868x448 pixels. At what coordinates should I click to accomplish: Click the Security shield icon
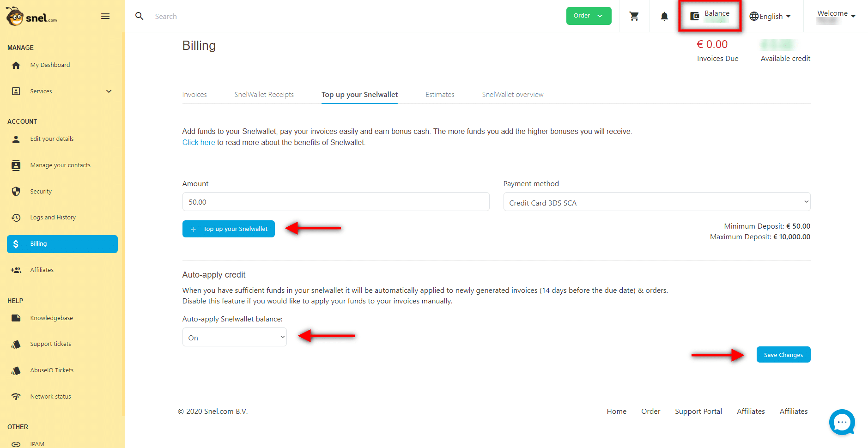point(16,191)
